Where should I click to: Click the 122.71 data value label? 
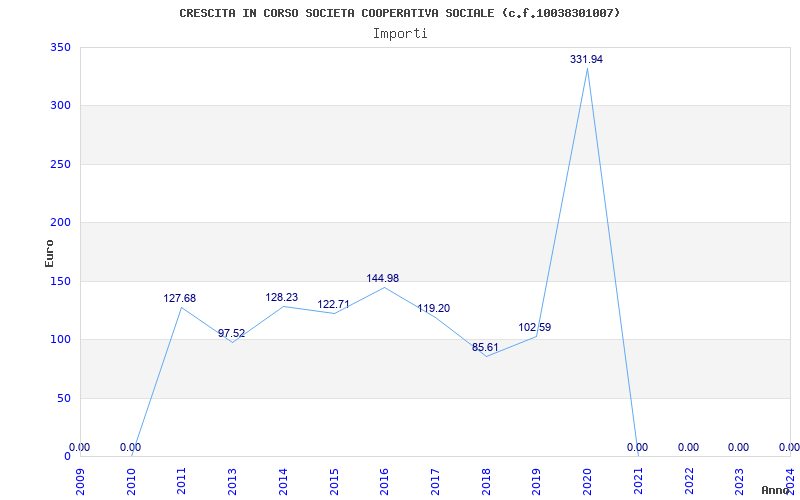[334, 305]
